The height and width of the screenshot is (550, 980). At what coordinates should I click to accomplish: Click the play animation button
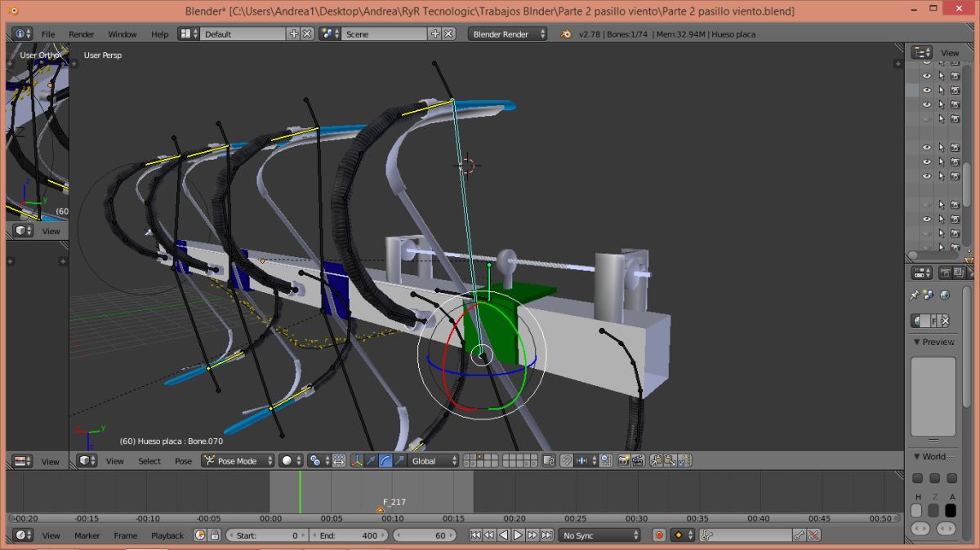(x=518, y=535)
